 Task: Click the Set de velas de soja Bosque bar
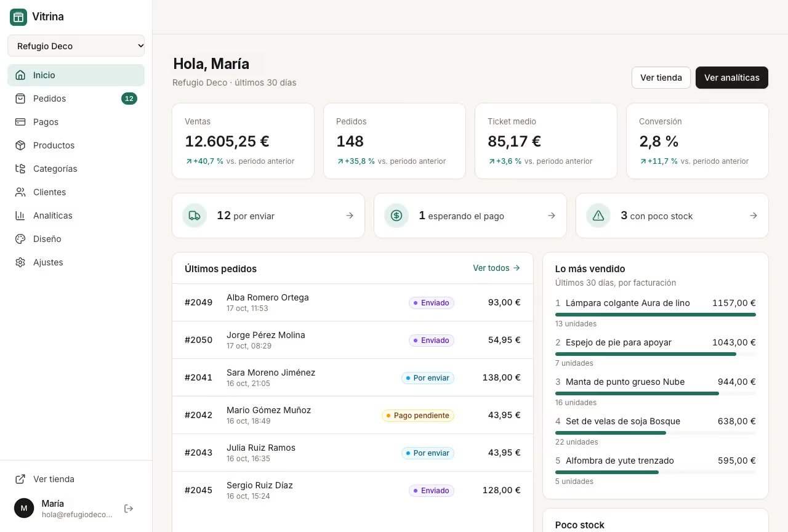[x=656, y=433]
